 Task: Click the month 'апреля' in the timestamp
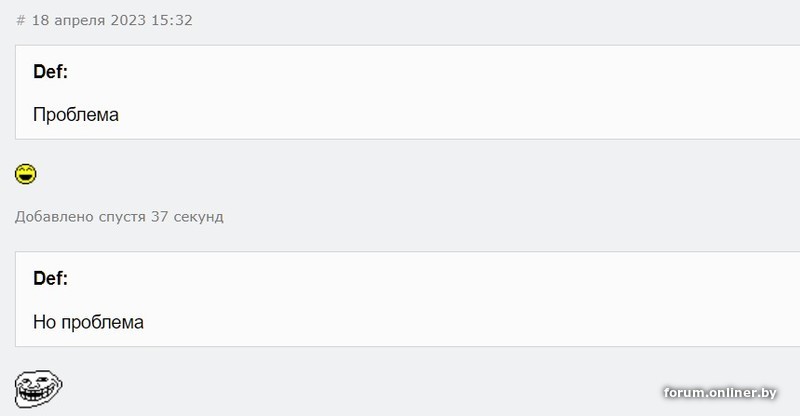78,20
